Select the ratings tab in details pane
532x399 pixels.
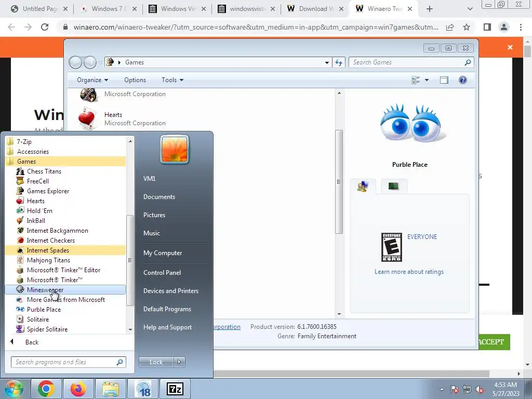pos(363,187)
